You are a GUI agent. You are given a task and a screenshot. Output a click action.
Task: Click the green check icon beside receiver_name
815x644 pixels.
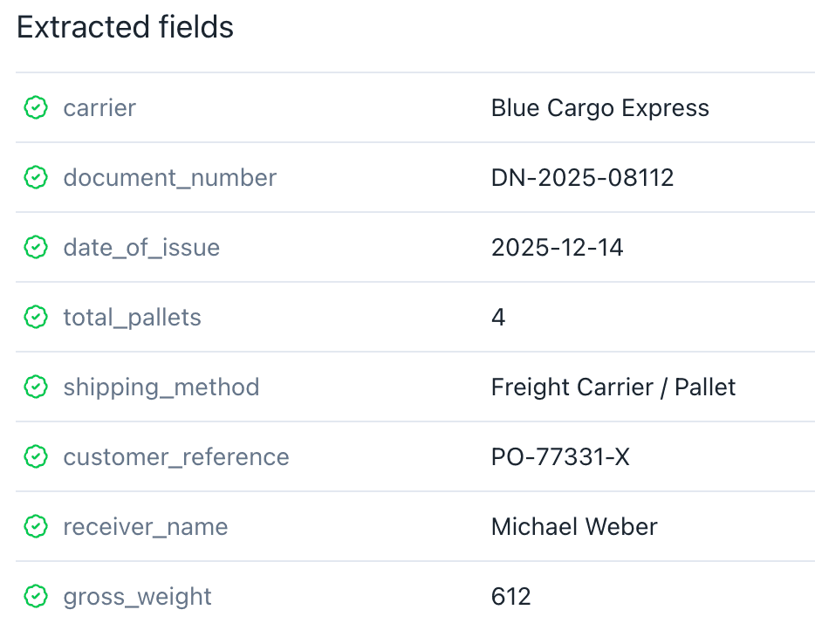[x=36, y=526]
